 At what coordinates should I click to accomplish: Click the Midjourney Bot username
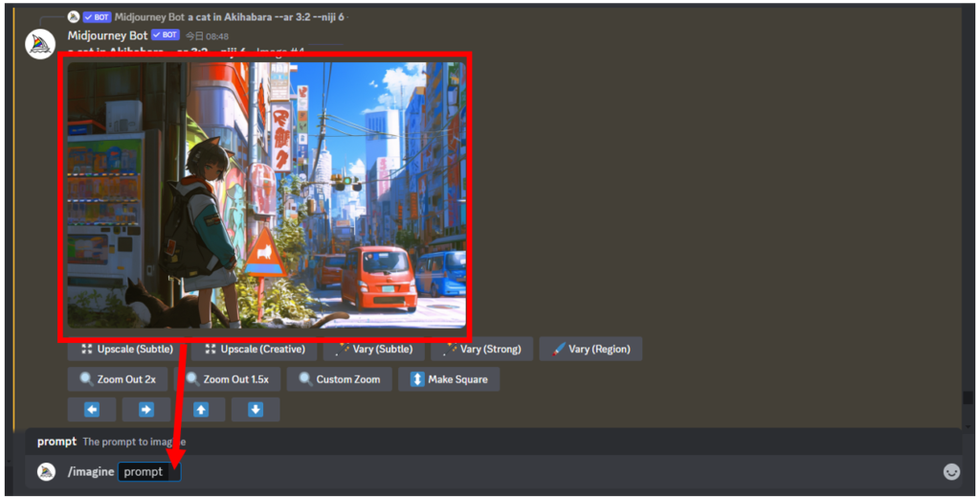point(106,35)
